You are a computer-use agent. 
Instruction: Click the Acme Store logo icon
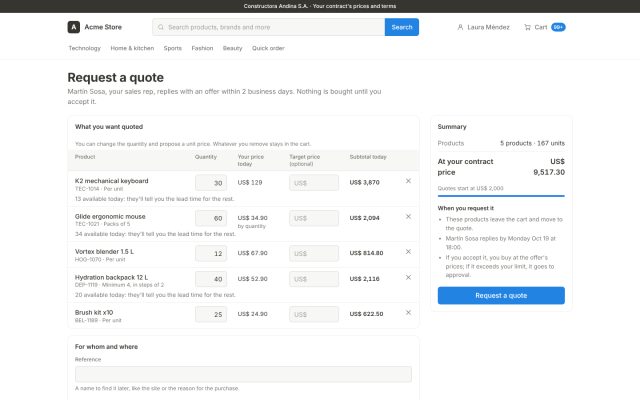click(x=73, y=27)
